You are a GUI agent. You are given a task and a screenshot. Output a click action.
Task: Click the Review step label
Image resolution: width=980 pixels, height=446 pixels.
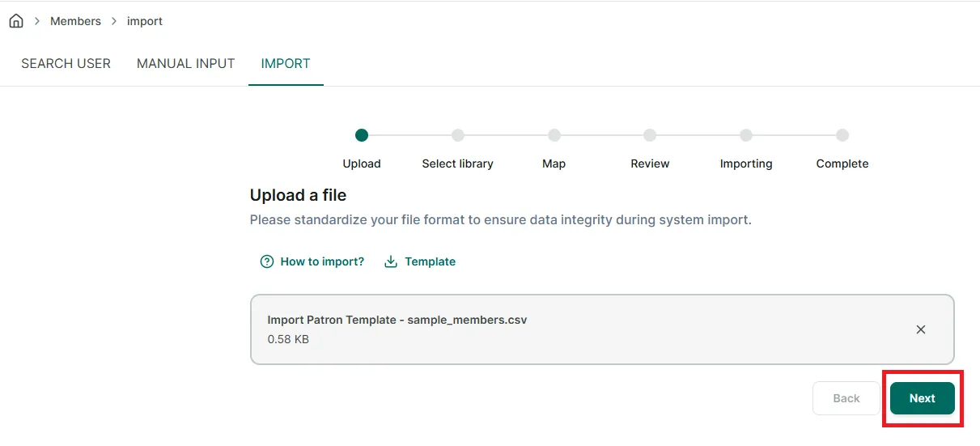(x=650, y=164)
